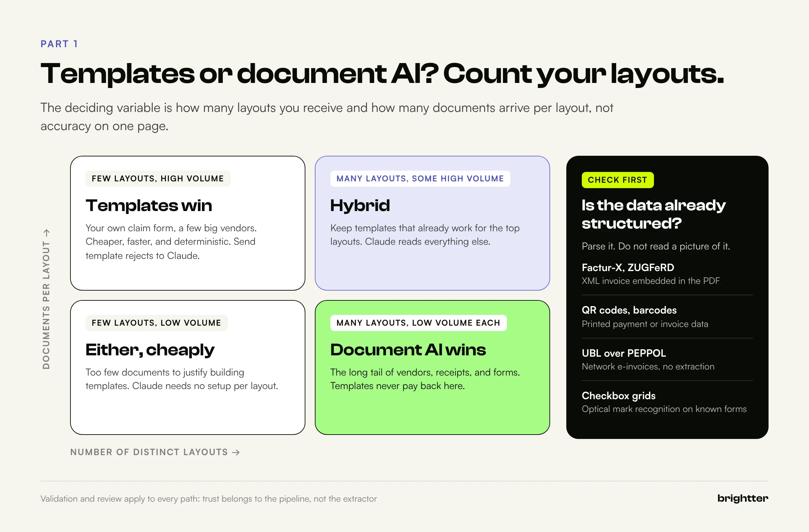Viewport: 809px width, 532px height.
Task: Click the brightter logo
Action: point(742,498)
